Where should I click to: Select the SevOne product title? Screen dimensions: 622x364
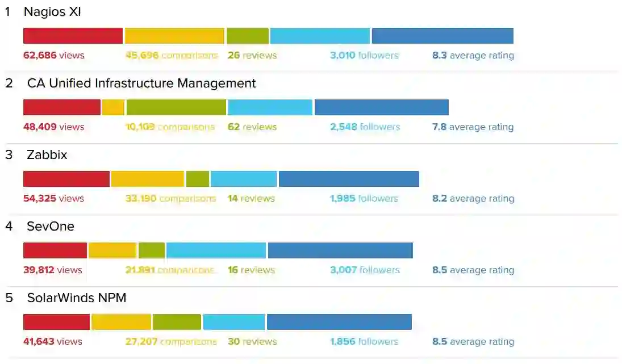(51, 227)
